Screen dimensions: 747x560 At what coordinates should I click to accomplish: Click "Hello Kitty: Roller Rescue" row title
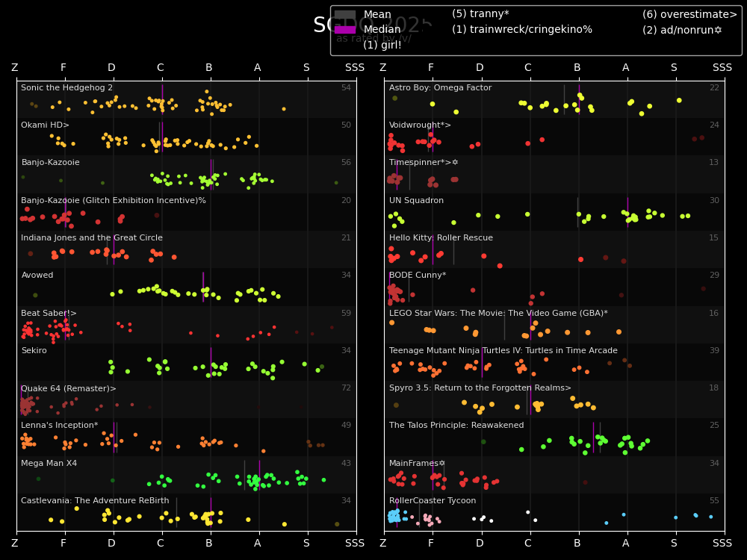point(441,237)
